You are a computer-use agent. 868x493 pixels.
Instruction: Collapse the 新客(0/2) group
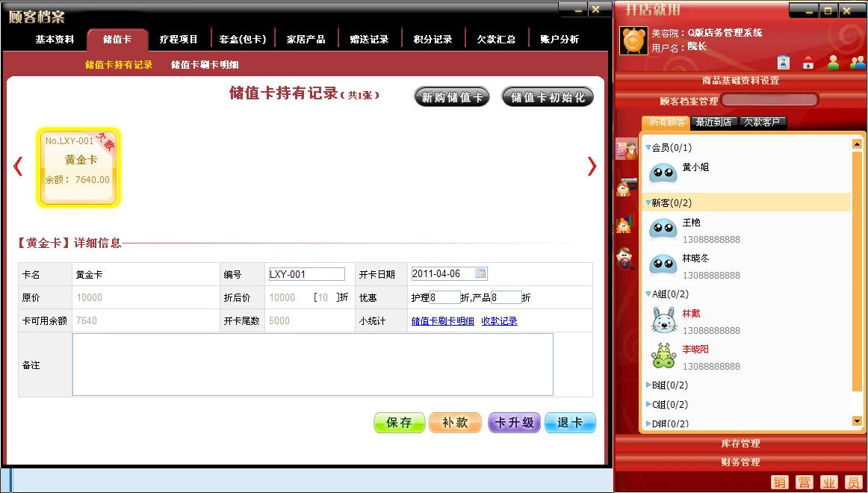pos(648,203)
